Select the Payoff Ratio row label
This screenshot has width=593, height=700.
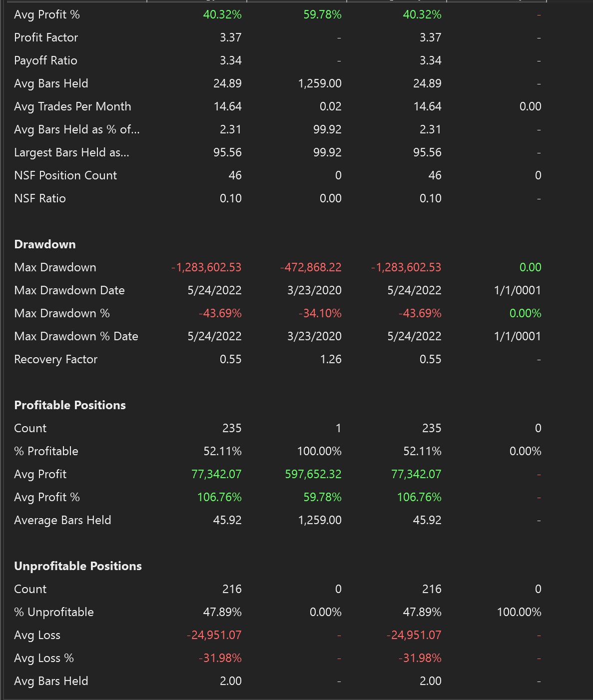(45, 60)
